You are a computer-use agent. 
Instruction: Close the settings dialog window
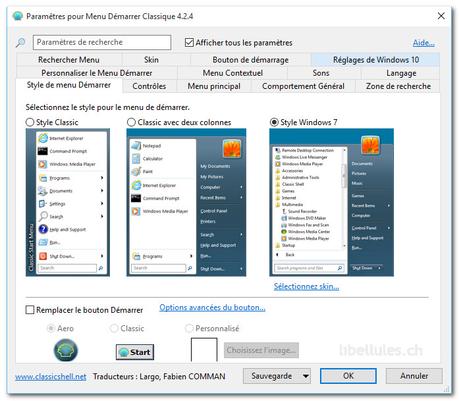point(441,16)
